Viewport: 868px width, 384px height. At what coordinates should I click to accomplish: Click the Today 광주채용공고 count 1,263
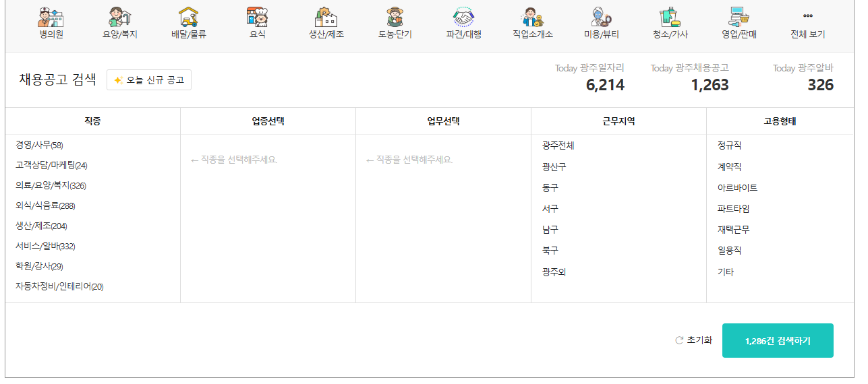point(710,85)
